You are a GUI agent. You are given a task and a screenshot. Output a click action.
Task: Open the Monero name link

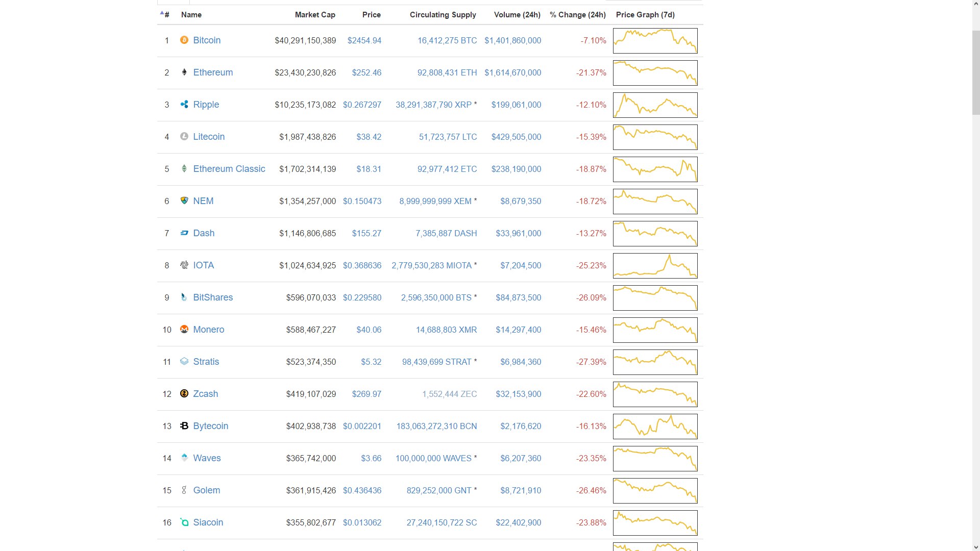209,330
